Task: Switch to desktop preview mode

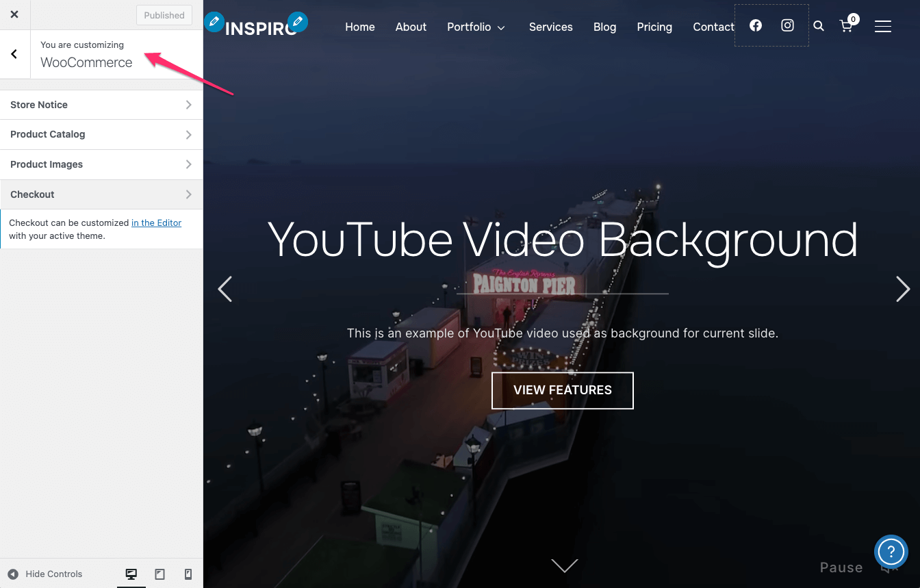Action: (x=131, y=574)
